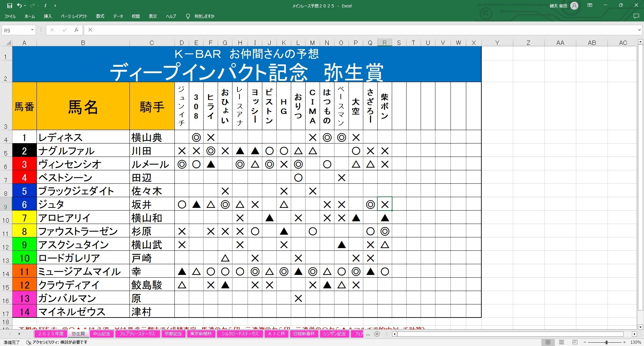Switch to the 弥生賞 sheet tab

tap(78, 334)
